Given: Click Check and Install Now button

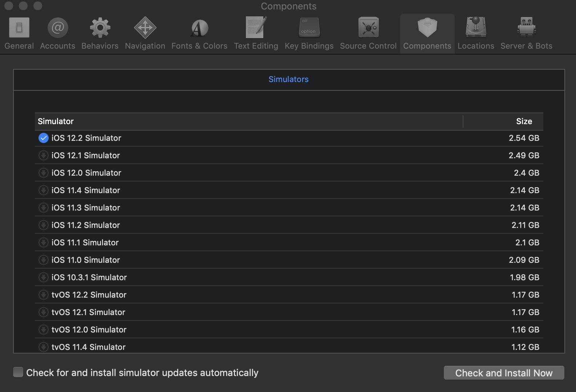Looking at the screenshot, I should (x=504, y=373).
